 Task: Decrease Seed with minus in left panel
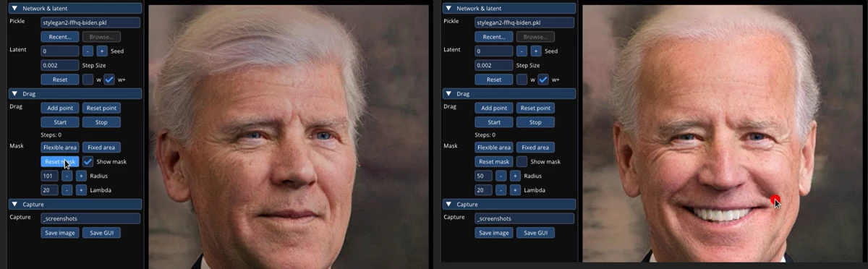pos(88,51)
